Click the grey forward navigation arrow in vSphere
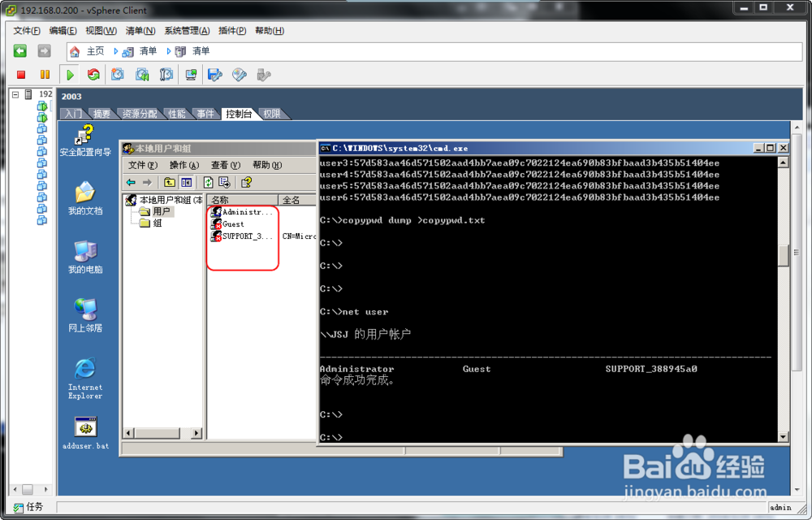This screenshot has width=812, height=520. tap(44, 50)
